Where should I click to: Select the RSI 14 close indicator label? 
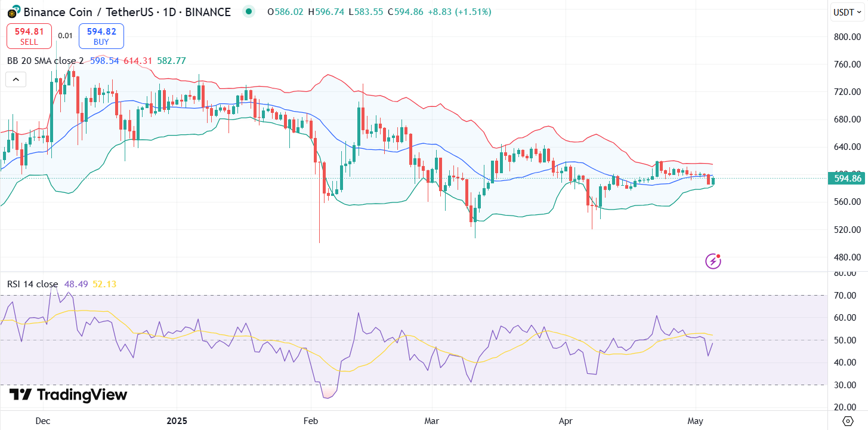33,284
